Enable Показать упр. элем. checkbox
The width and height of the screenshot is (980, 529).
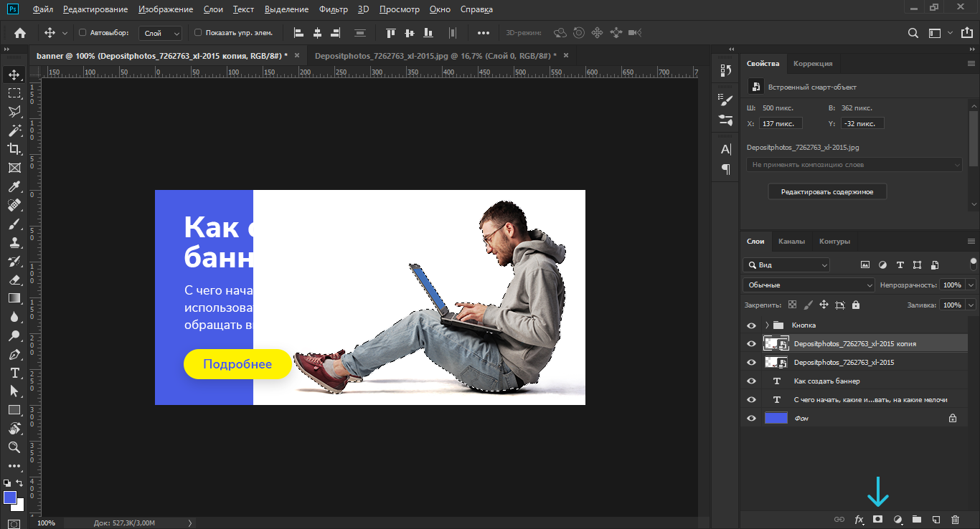pyautogui.click(x=199, y=33)
